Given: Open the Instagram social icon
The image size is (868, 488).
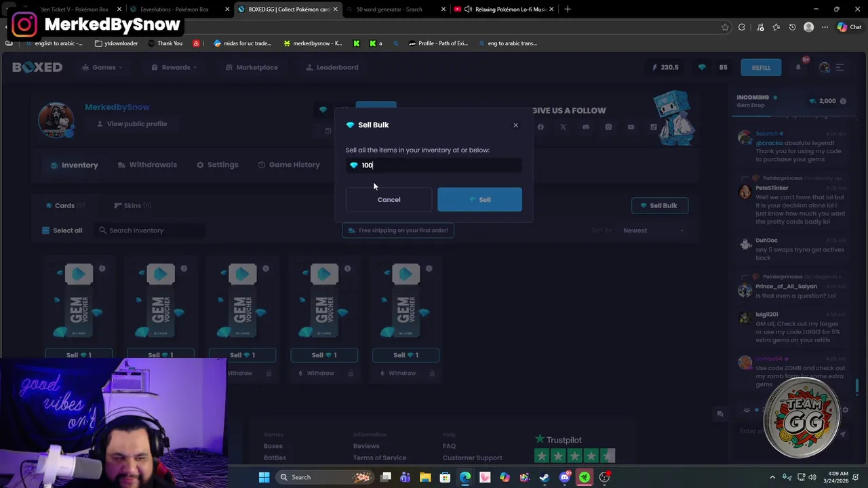Looking at the screenshot, I should (x=608, y=127).
